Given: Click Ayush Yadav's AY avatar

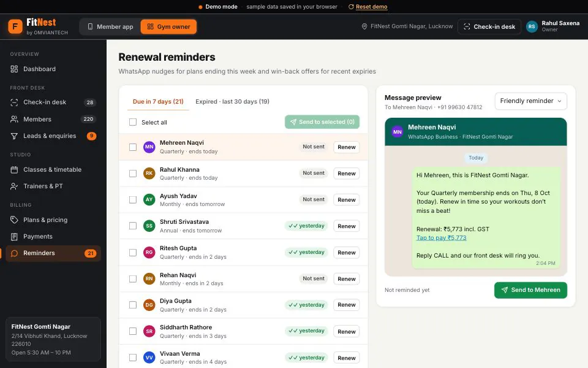Looking at the screenshot, I should (x=149, y=200).
